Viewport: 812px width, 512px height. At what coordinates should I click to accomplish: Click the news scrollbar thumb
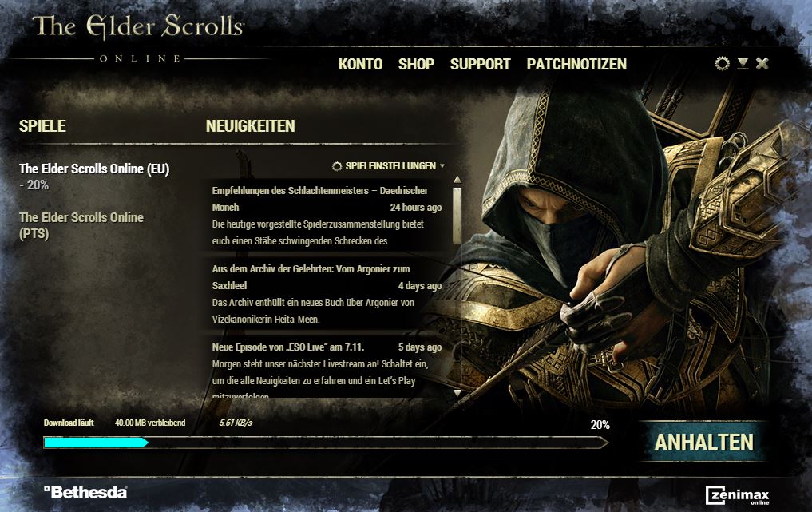457,215
